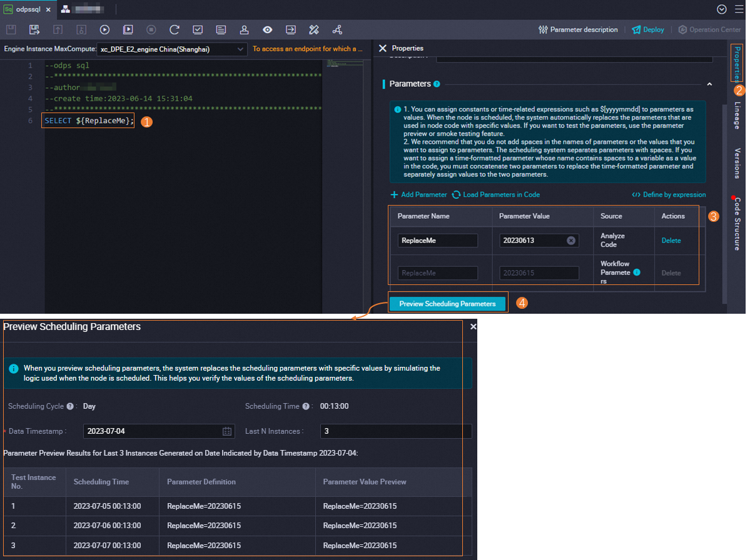Viewport: 750px width, 560px height.
Task: Open the hamburger menu at top right
Action: (x=739, y=9)
